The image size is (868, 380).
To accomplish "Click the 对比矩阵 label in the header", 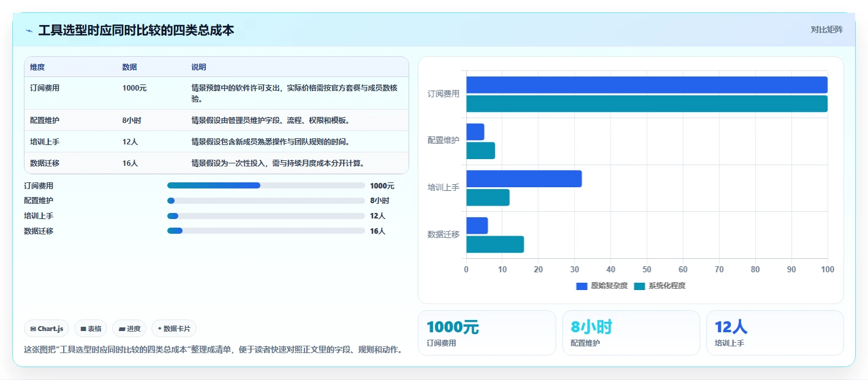I will click(x=826, y=29).
